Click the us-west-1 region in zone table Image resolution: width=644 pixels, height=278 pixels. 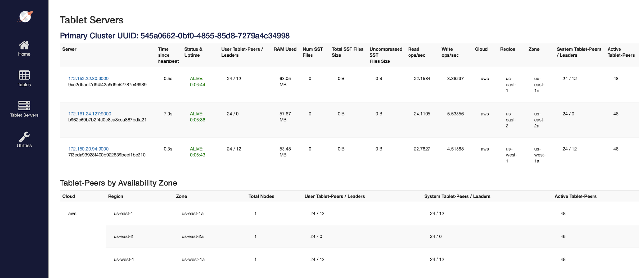[124, 259]
